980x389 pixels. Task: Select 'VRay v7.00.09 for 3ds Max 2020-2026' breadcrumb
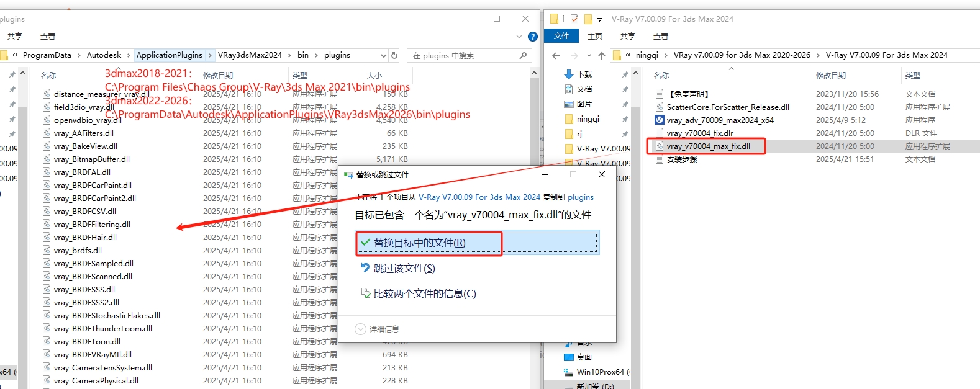pos(742,55)
